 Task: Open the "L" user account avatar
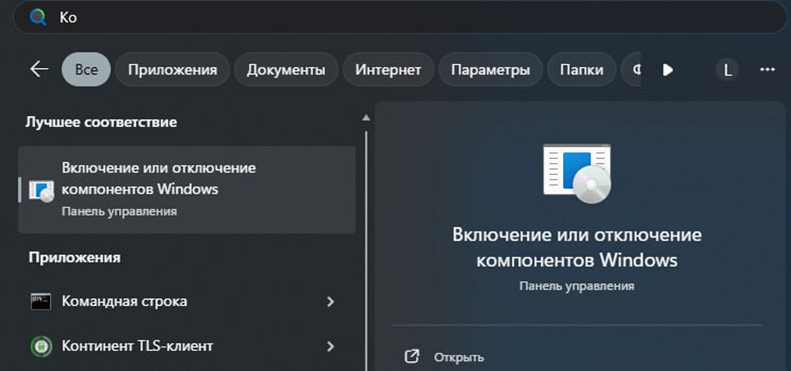pos(727,70)
